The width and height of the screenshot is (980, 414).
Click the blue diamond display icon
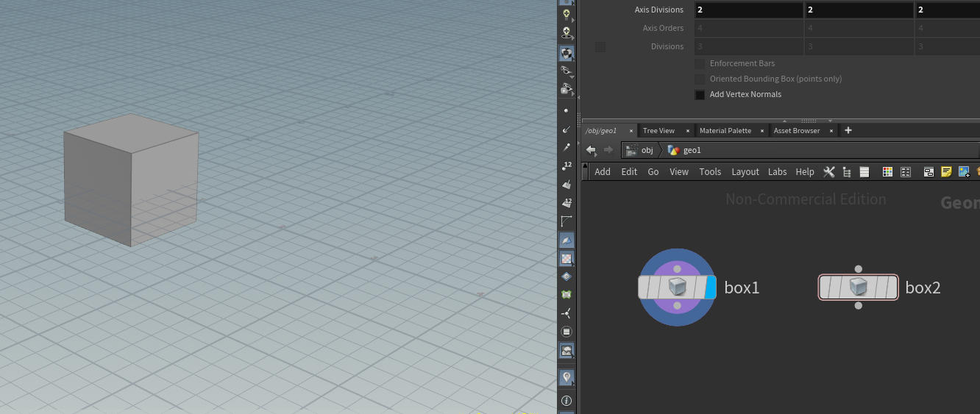click(566, 276)
